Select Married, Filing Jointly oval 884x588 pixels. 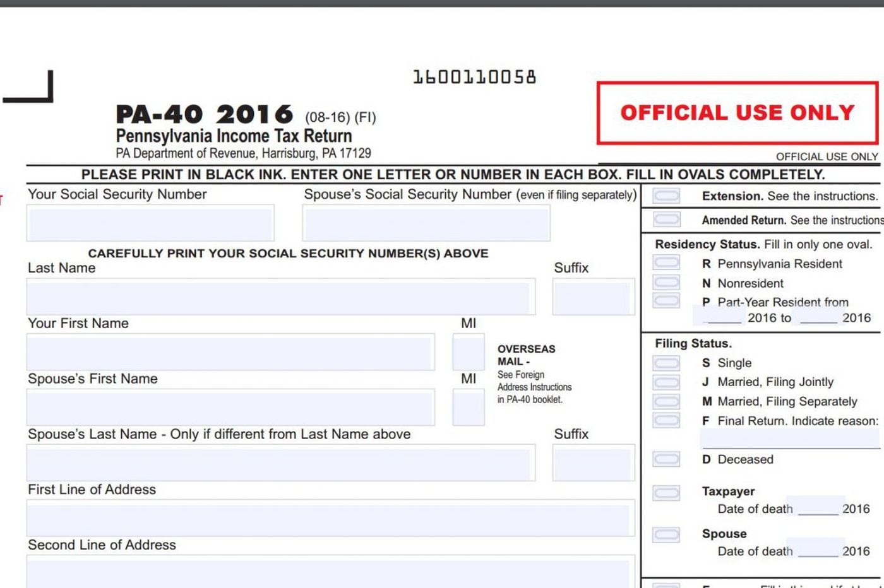(x=666, y=382)
